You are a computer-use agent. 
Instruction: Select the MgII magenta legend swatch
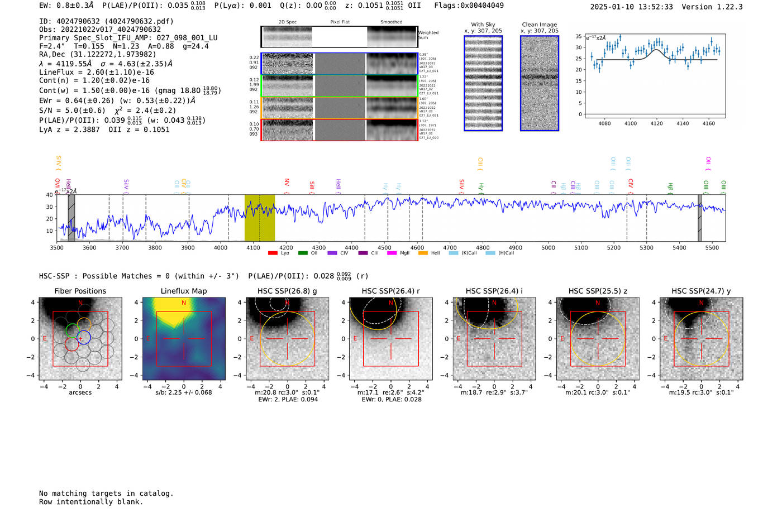(392, 253)
